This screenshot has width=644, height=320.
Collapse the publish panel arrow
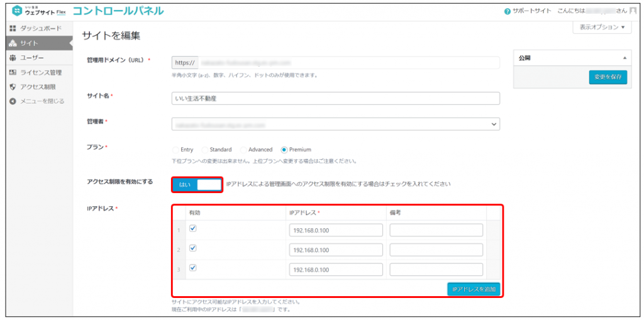point(625,58)
